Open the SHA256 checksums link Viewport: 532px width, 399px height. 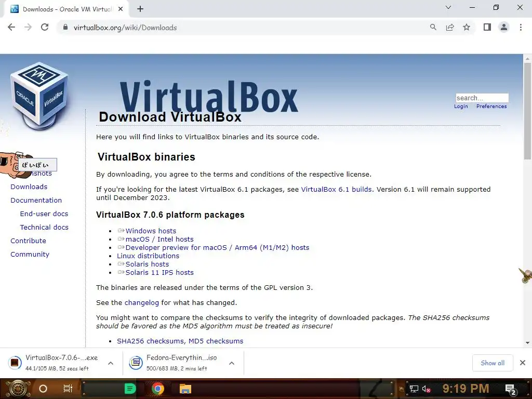150,341
